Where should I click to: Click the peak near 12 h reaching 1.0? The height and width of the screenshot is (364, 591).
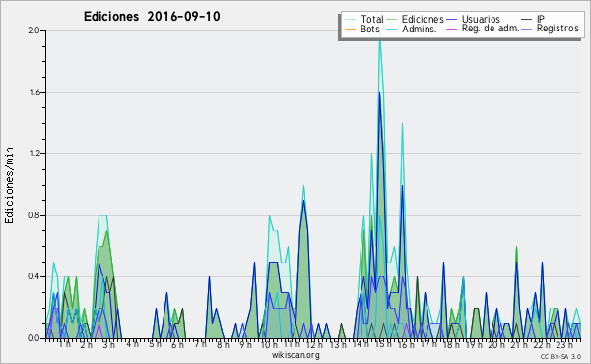[x=303, y=185]
